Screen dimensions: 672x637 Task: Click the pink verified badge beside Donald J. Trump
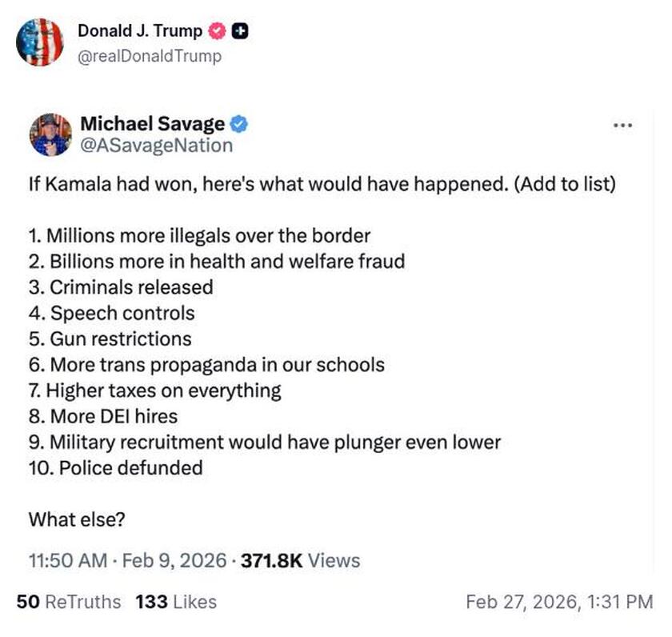click(216, 31)
